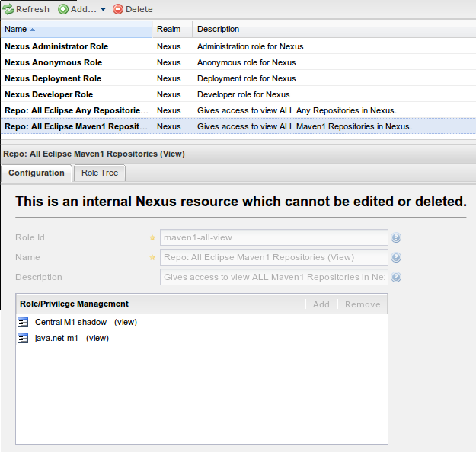The width and height of the screenshot is (476, 452).
Task: Select Repo: All Eclipse Maven1 Repositories row
Action: click(238, 126)
